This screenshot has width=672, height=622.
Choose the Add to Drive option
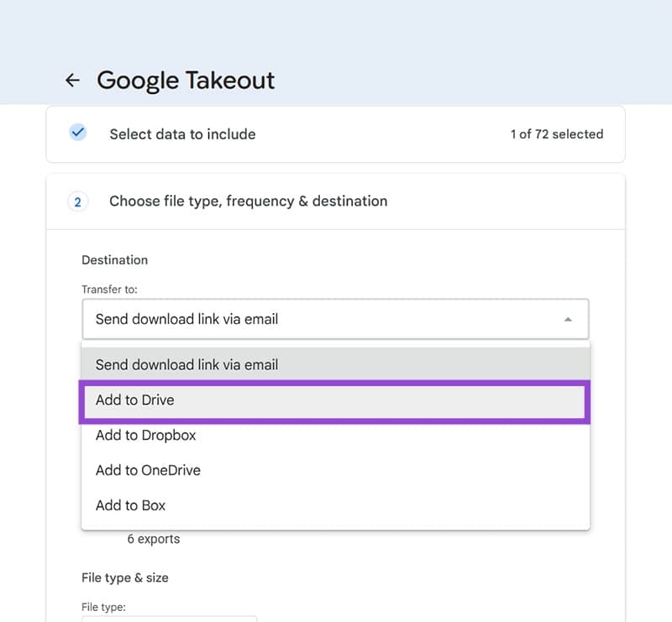[x=135, y=400]
